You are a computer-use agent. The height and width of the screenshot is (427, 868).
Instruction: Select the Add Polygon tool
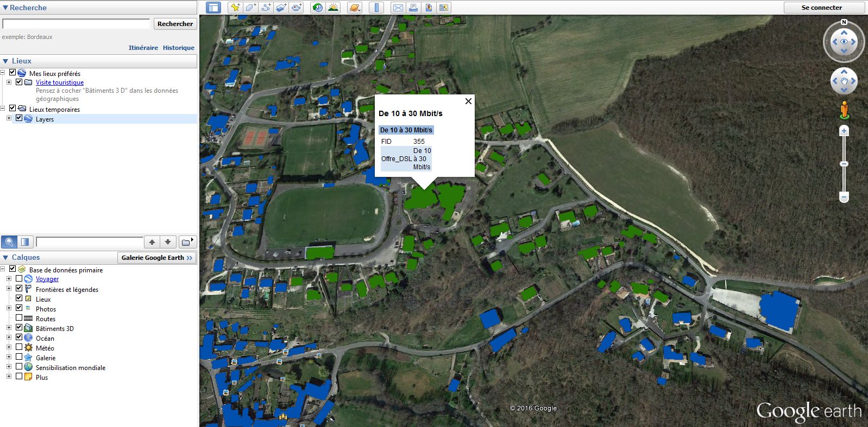coord(250,8)
